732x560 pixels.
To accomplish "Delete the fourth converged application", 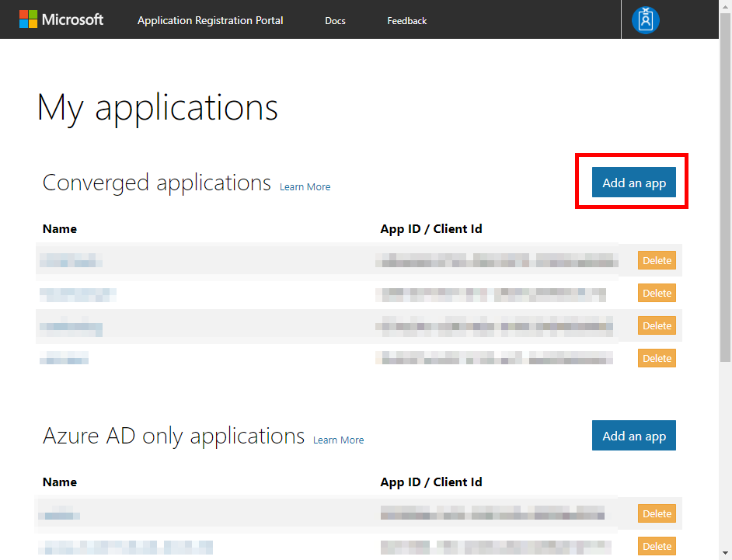I will point(657,358).
